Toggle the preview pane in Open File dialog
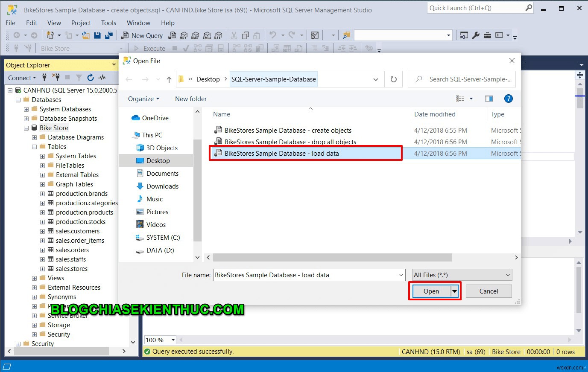The width and height of the screenshot is (588, 372). click(x=489, y=99)
